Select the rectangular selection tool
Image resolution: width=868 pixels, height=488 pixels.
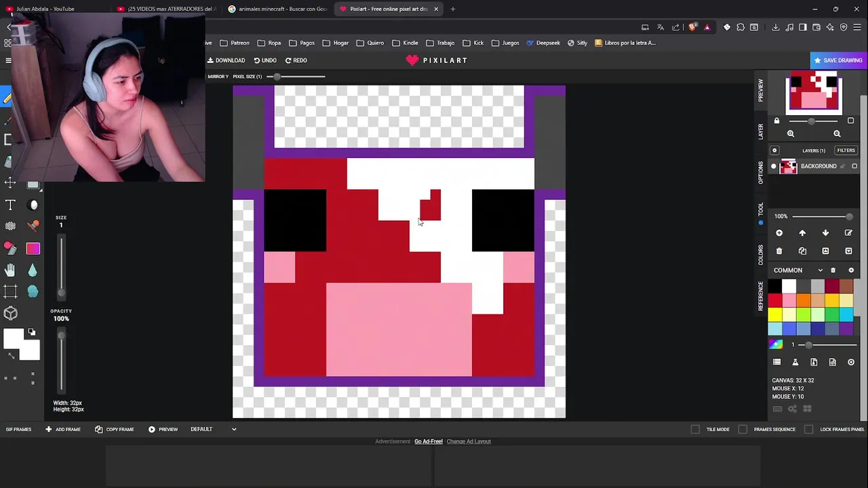[x=10, y=292]
